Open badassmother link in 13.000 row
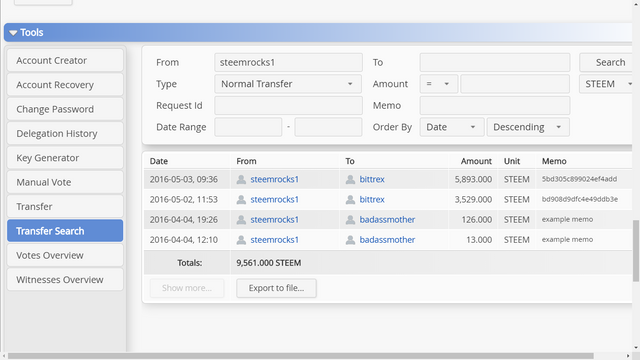 [x=387, y=240]
